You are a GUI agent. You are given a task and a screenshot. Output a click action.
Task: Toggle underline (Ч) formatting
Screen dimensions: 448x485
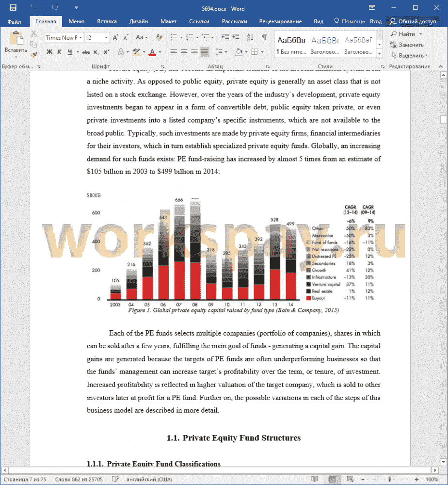tap(70, 52)
